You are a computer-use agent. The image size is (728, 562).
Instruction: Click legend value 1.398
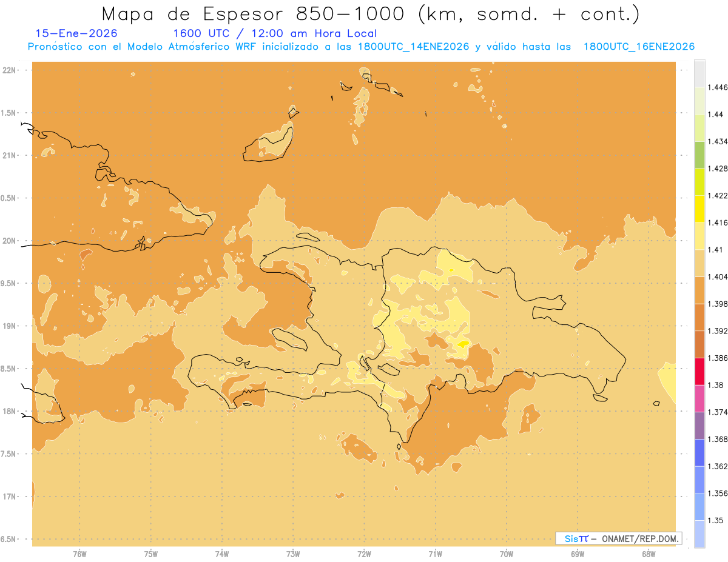717,304
